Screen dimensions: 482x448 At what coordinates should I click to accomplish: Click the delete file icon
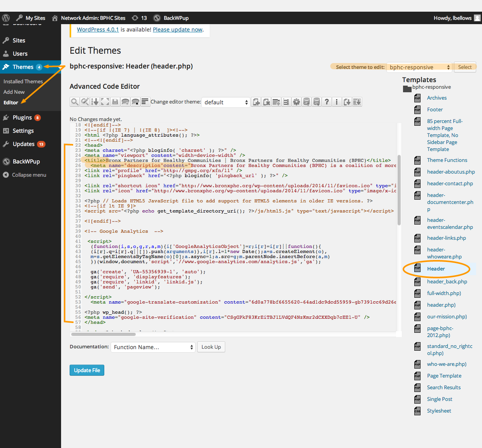coord(266,102)
